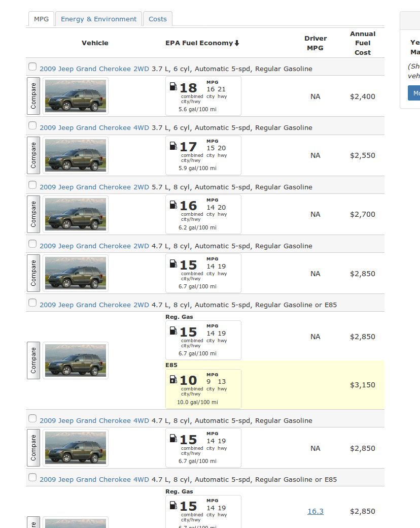Click Compare for 2WD 4.7 L Regular Gasoline only
Viewport: 420px width, 528px height.
coord(33,273)
